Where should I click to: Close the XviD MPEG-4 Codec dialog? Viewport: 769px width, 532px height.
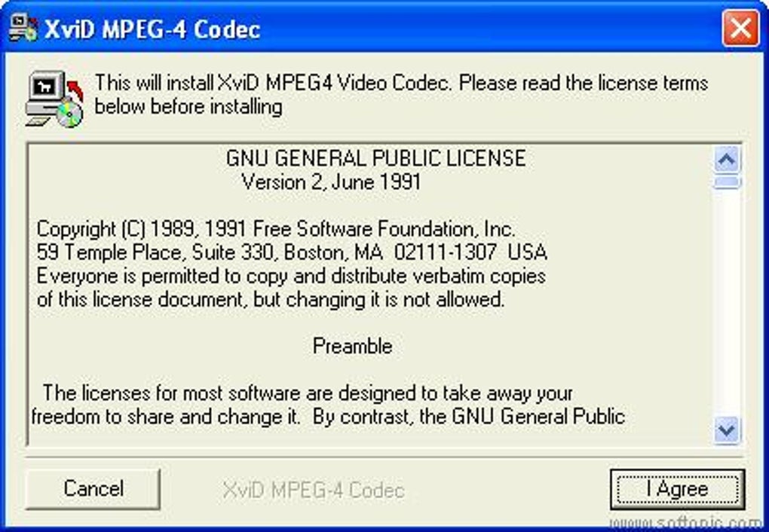point(740,28)
